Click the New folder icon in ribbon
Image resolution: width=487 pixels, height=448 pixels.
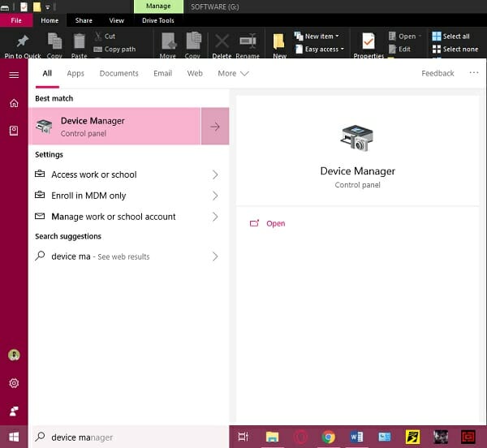coord(279,41)
